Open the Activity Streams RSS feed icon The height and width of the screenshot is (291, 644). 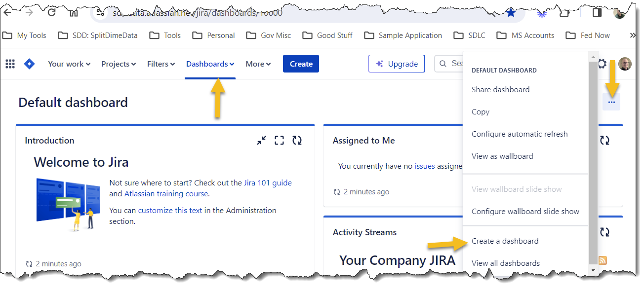coord(602,260)
